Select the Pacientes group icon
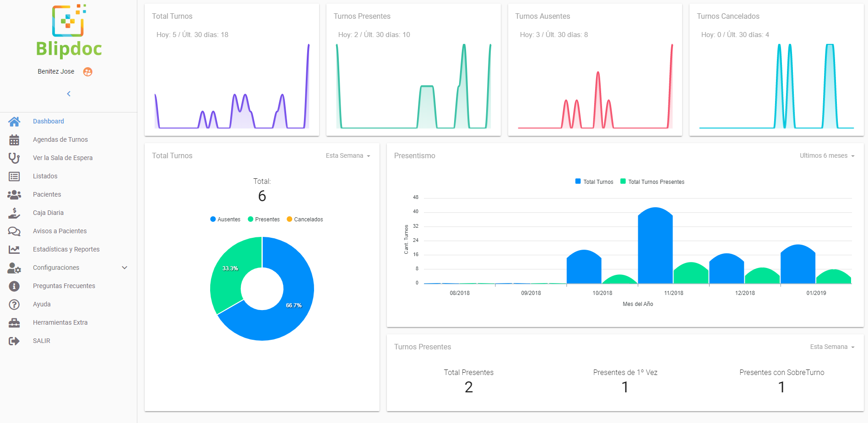This screenshot has width=868, height=423. point(14,194)
